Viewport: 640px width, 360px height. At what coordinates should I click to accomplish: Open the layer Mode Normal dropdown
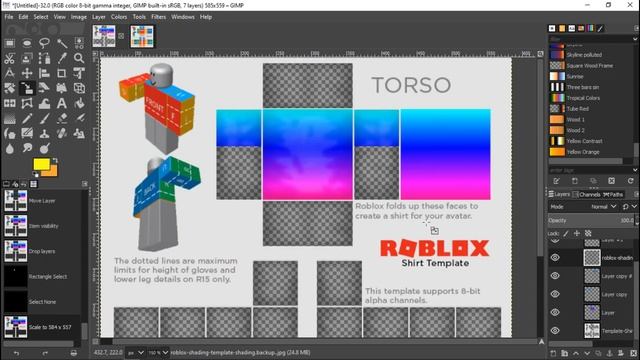[604, 207]
